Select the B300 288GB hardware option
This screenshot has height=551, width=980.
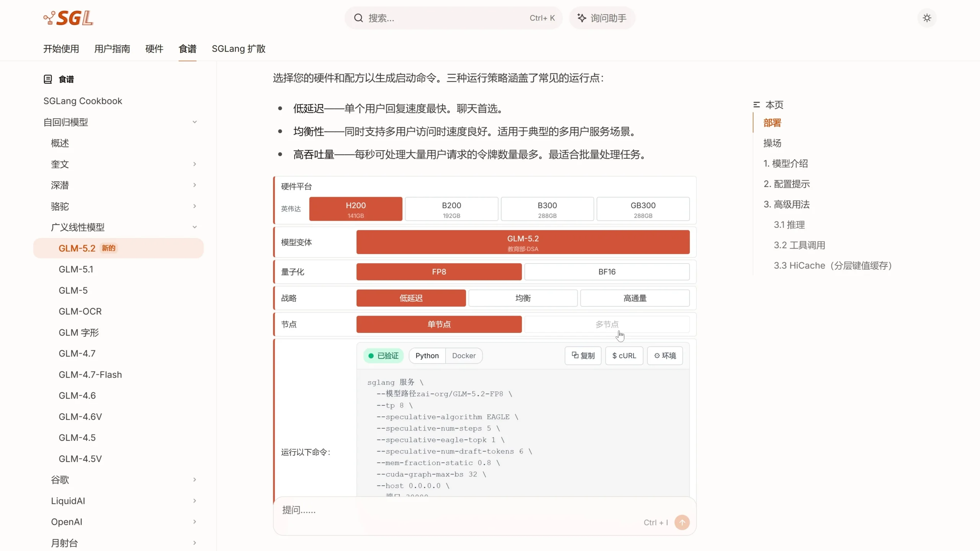pyautogui.click(x=547, y=209)
